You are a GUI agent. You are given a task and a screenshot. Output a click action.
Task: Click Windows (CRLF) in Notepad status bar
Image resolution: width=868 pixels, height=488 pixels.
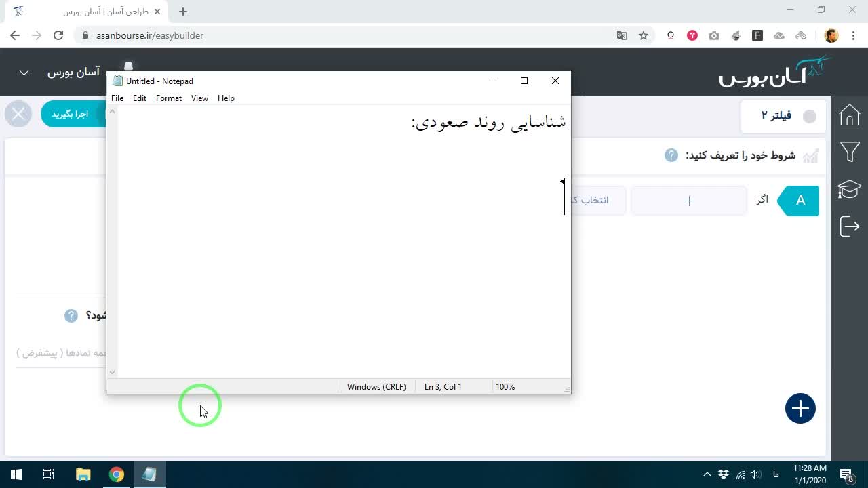376,387
